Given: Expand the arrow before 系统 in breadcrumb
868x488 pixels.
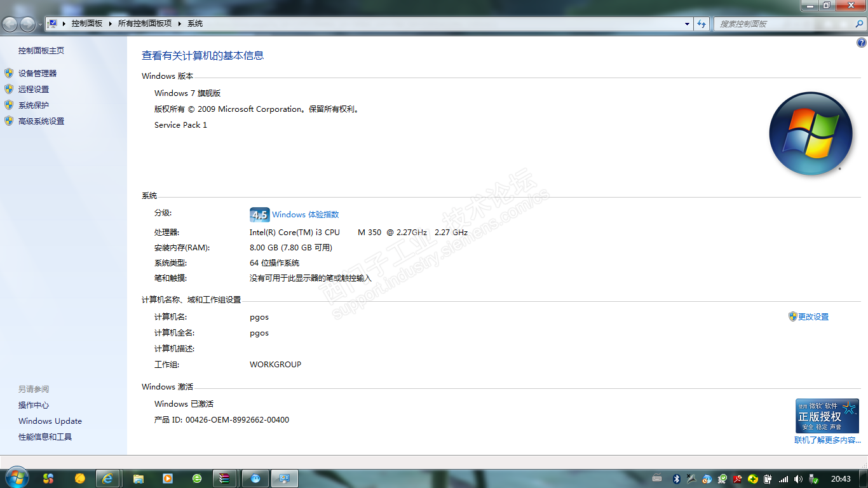Looking at the screenshot, I should 180,24.
